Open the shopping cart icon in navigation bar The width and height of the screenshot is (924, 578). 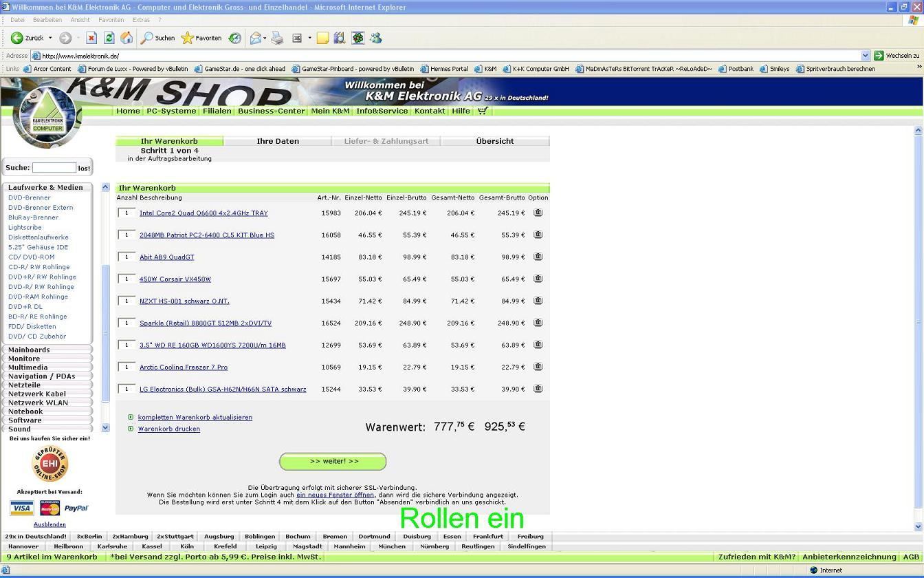(483, 111)
